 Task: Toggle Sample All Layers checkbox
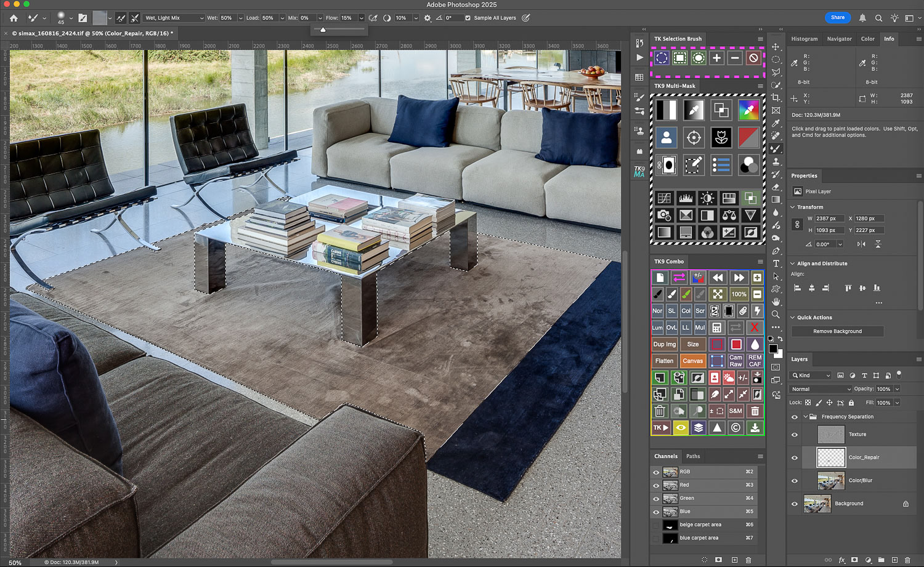[468, 18]
